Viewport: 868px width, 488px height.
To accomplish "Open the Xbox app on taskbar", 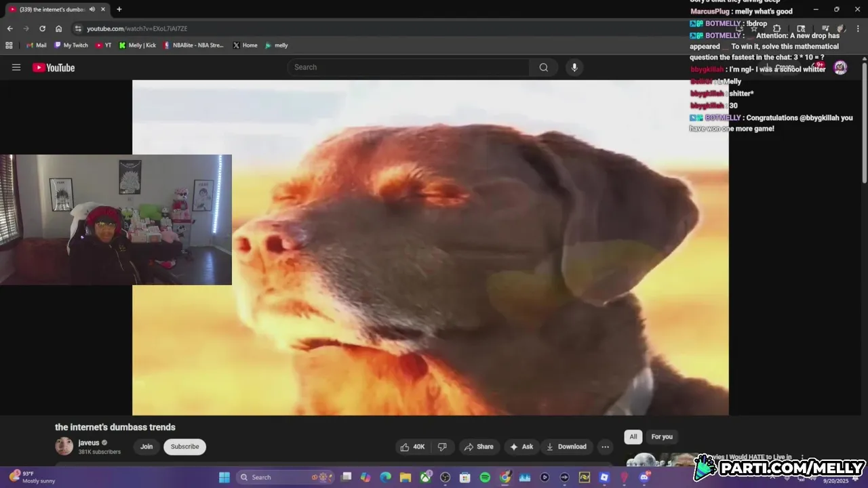I will (x=425, y=477).
